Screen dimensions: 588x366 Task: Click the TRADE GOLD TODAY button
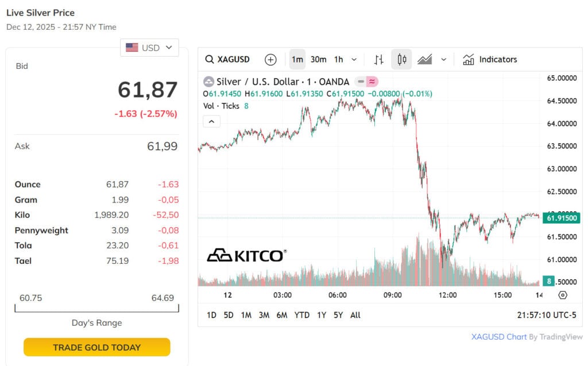click(x=97, y=347)
